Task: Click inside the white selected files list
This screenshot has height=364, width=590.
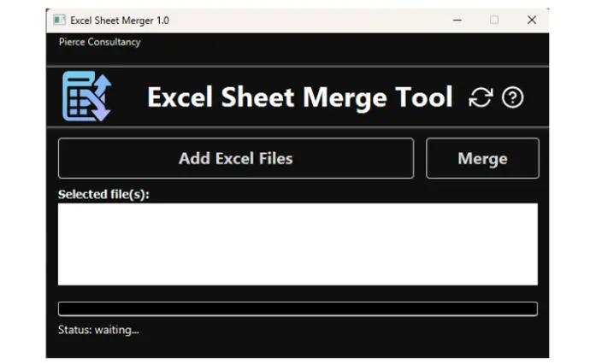Action: pyautogui.click(x=298, y=244)
